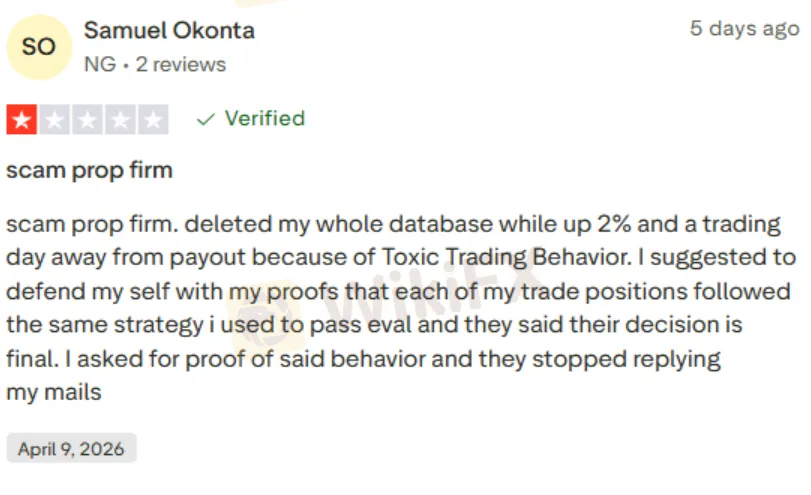Click the "my mails" last line
The image size is (811, 495).
[54, 392]
